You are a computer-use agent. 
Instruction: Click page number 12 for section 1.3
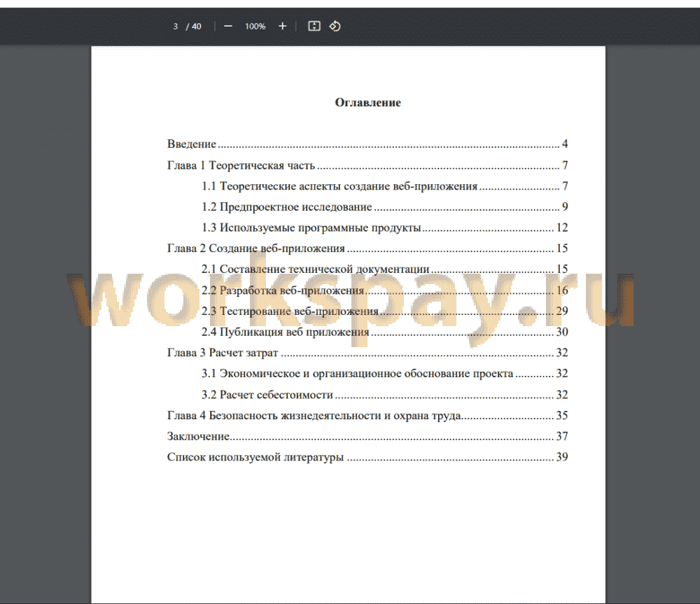562,227
